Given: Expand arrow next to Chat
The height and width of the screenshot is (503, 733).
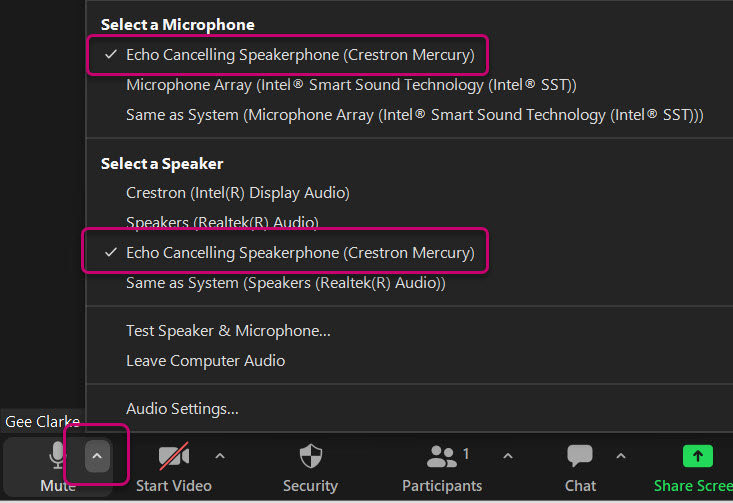Looking at the screenshot, I should tap(620, 456).
